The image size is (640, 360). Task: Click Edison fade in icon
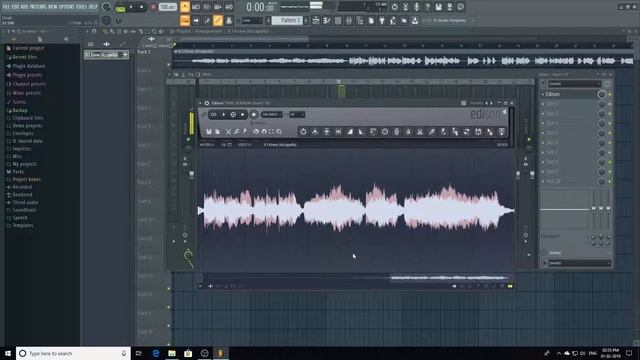tap(350, 132)
